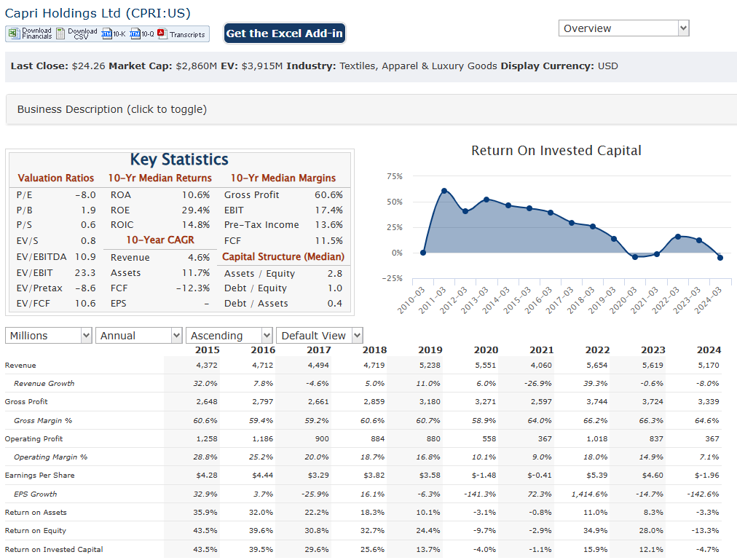The width and height of the screenshot is (737, 560).
Task: Open the 10-Q filing icon
Action: [x=135, y=33]
